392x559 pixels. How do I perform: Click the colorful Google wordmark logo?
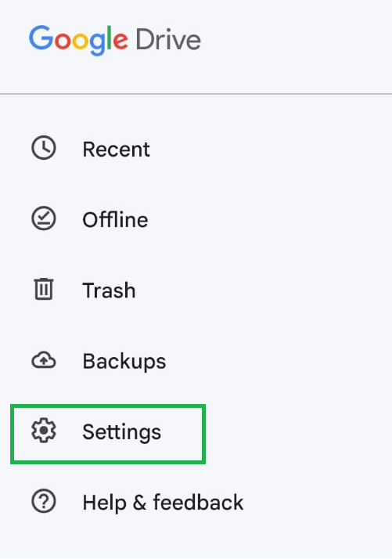(x=78, y=40)
